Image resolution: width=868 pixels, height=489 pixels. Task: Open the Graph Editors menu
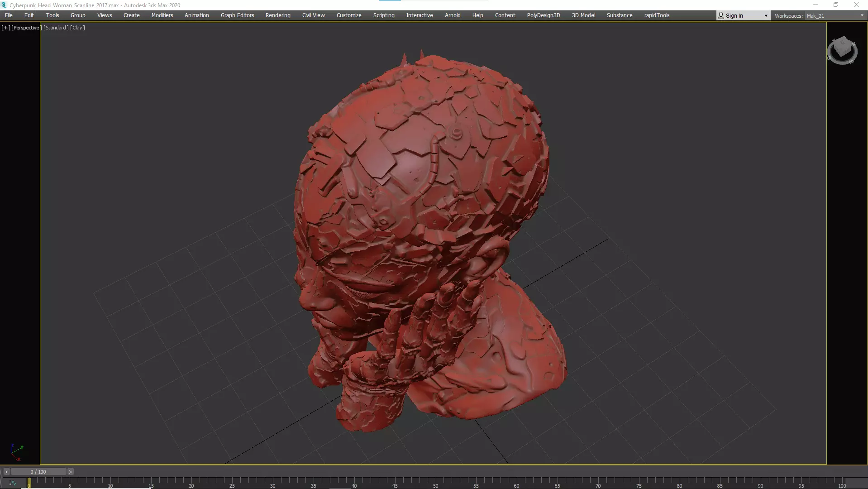(238, 15)
